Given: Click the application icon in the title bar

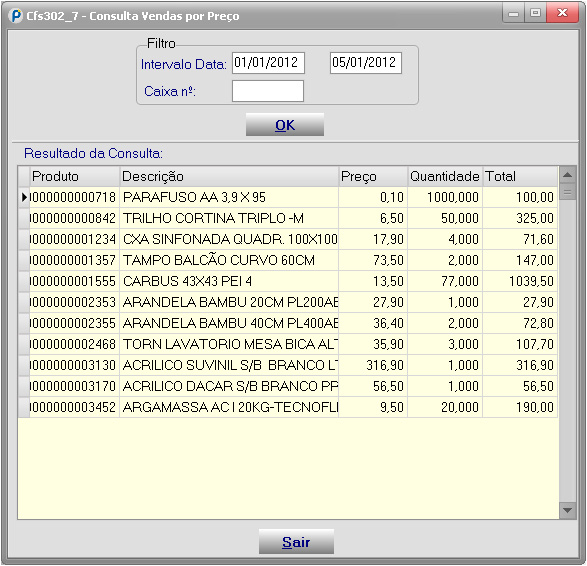Looking at the screenshot, I should pos(16,16).
